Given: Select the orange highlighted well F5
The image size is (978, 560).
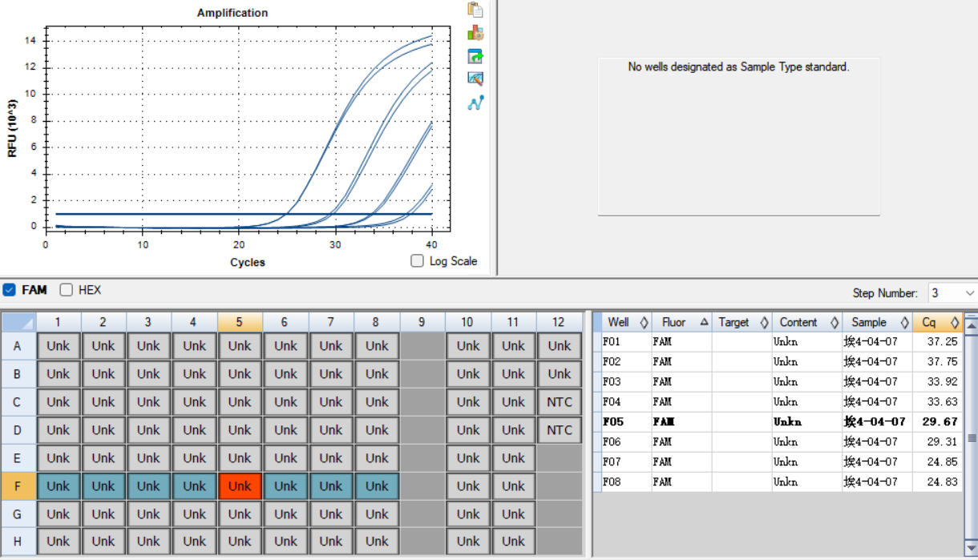Looking at the screenshot, I should (240, 486).
